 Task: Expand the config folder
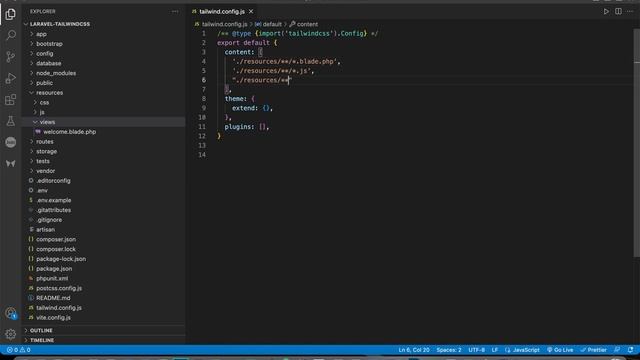click(x=44, y=53)
